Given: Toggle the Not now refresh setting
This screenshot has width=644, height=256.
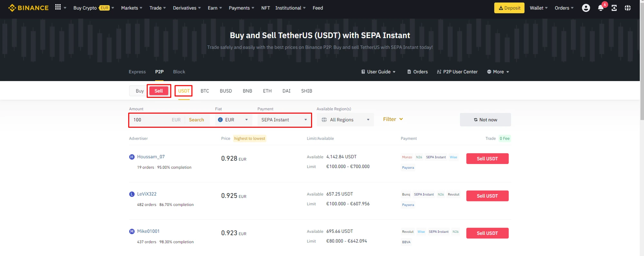Looking at the screenshot, I should click(485, 120).
